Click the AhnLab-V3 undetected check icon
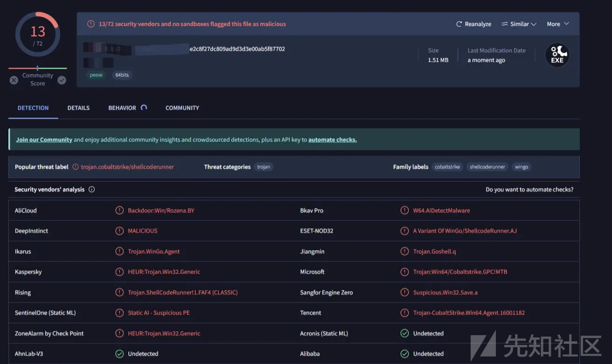This screenshot has height=364, width=612. 119,354
